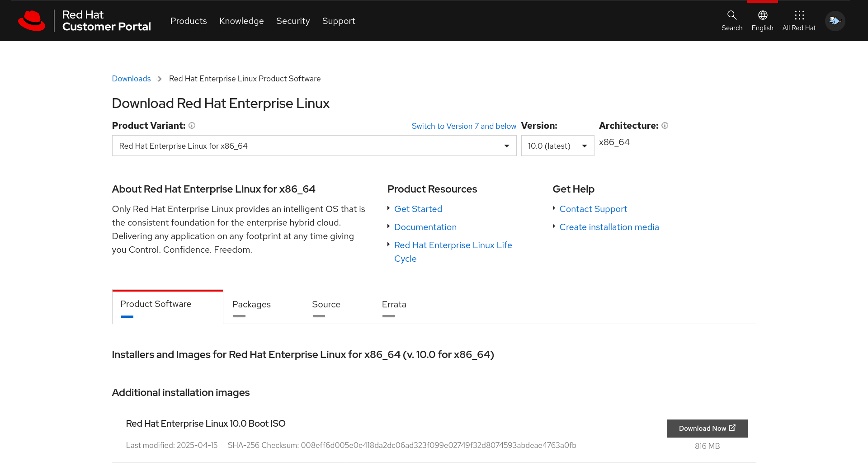Click the Additional installation images heading

tap(181, 392)
